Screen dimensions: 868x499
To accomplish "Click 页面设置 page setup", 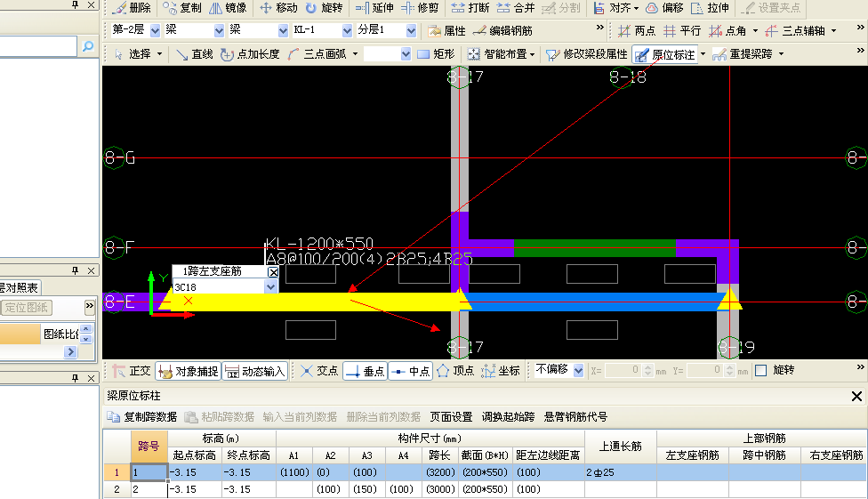I will pos(451,417).
